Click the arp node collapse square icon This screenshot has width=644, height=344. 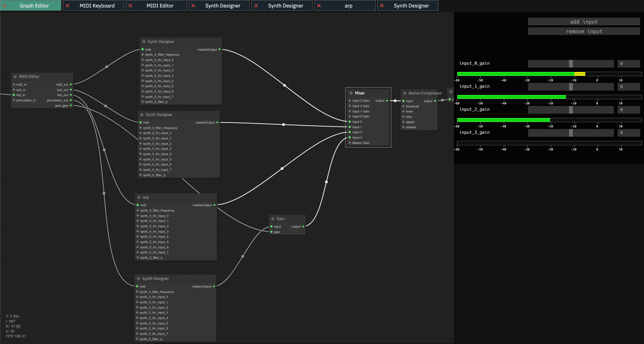[x=139, y=197]
